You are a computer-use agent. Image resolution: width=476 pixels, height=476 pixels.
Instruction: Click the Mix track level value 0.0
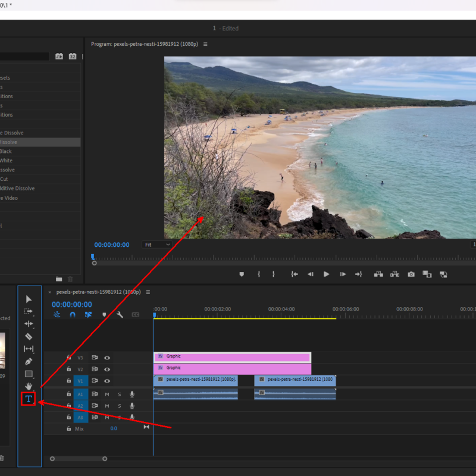(x=114, y=428)
